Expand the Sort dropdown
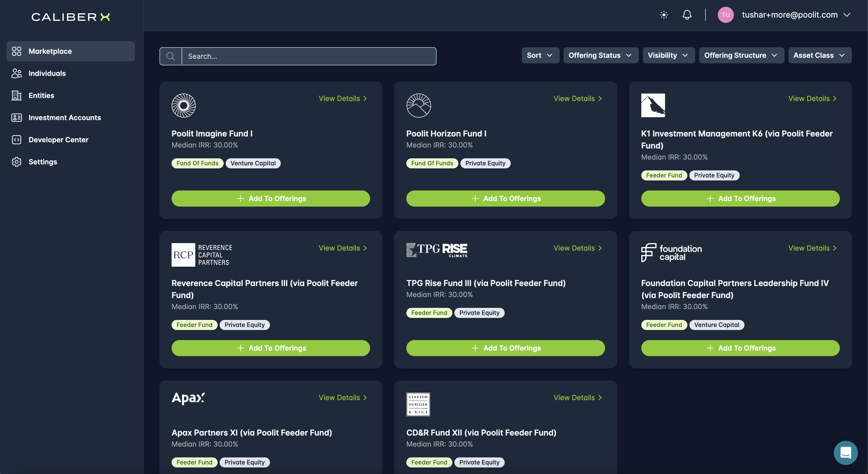868x474 pixels. click(x=540, y=55)
